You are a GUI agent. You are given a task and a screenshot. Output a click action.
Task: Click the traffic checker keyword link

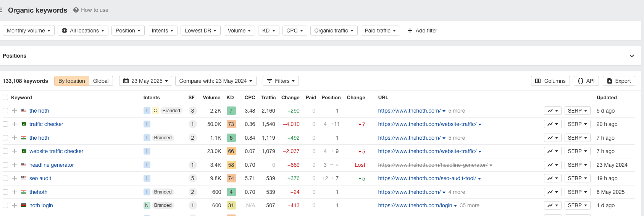[x=46, y=124]
